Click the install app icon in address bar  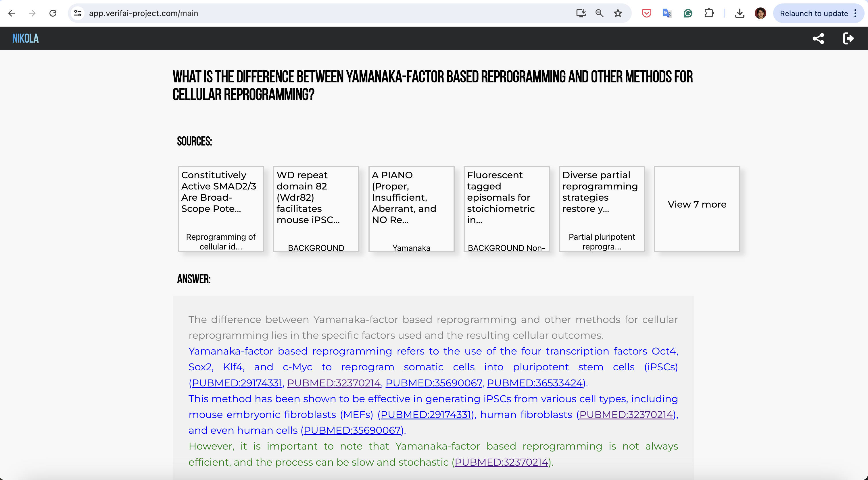(x=581, y=13)
